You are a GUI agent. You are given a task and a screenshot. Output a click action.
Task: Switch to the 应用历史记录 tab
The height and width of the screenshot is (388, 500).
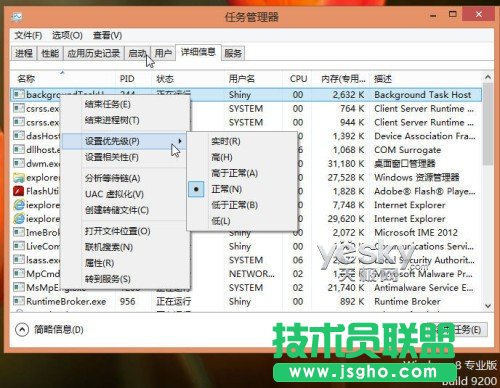93,53
